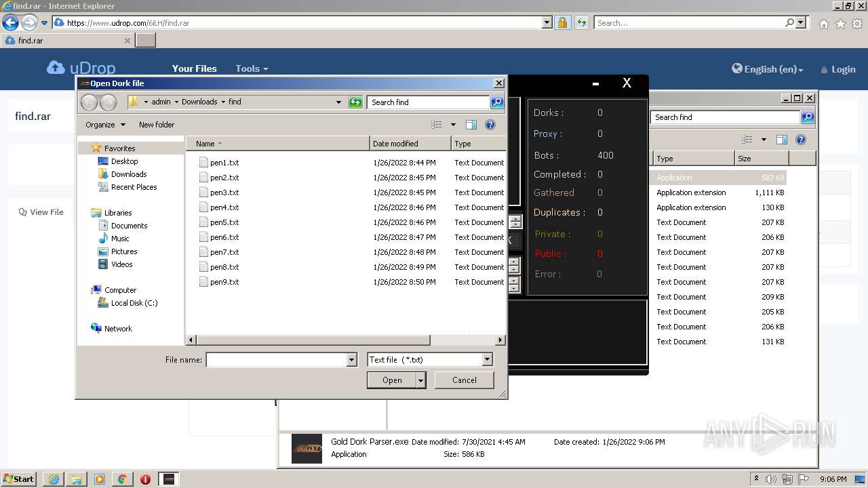The width and height of the screenshot is (868, 488).
Task: Sort by Type column in dialog
Action: click(x=478, y=144)
